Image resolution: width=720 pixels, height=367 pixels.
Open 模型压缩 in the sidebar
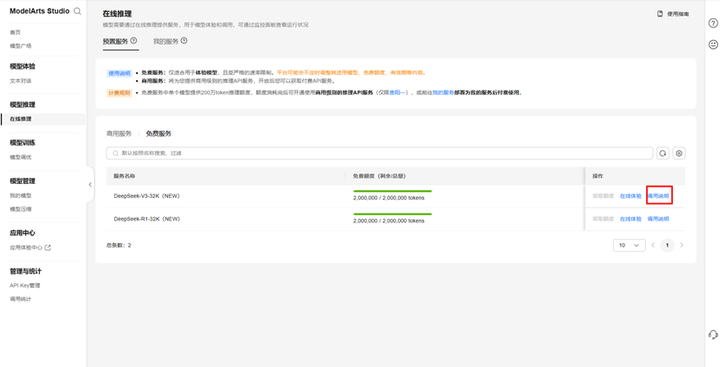[x=21, y=209]
